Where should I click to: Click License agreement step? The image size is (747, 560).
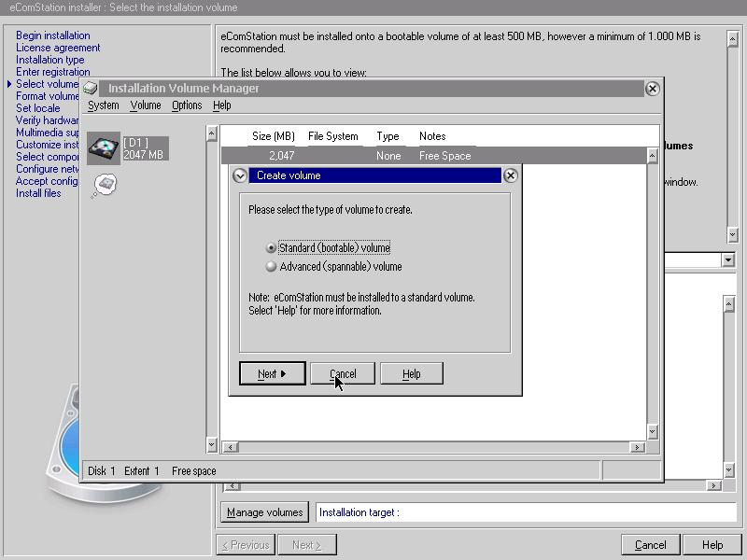tap(58, 48)
